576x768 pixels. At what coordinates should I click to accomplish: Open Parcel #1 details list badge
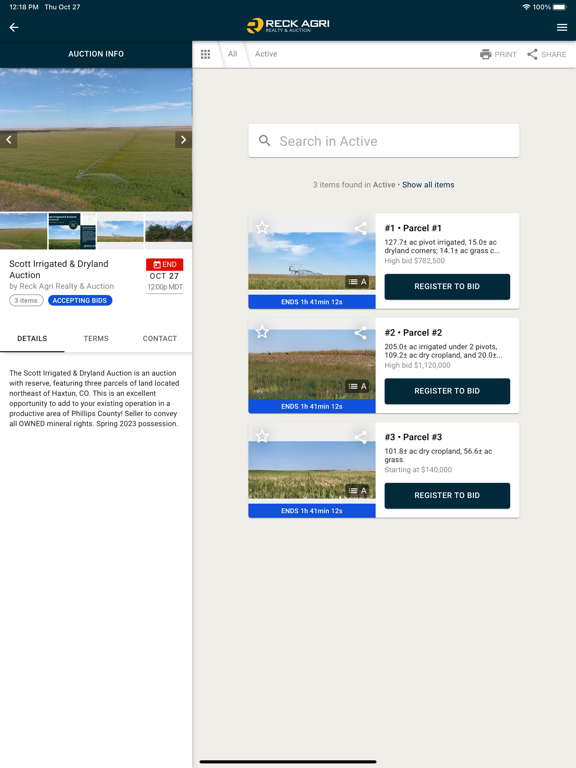(357, 282)
